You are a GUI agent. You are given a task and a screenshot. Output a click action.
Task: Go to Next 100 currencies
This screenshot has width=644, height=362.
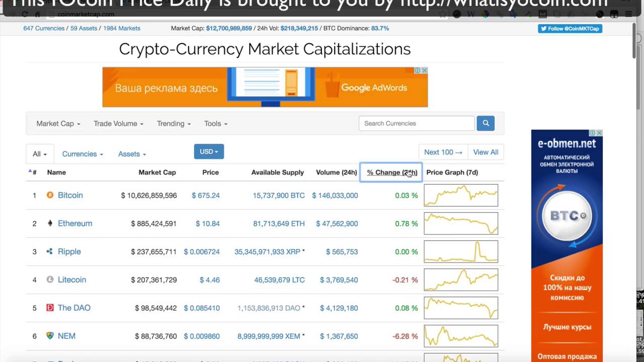[443, 152]
